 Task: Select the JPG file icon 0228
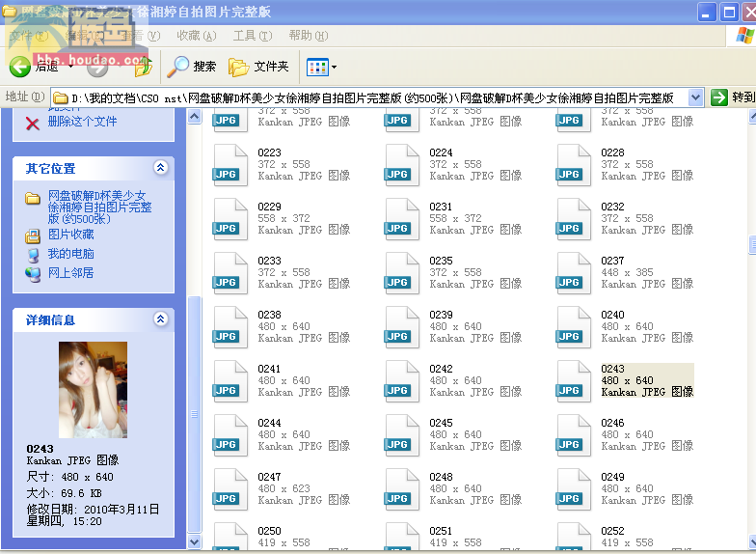(574, 165)
